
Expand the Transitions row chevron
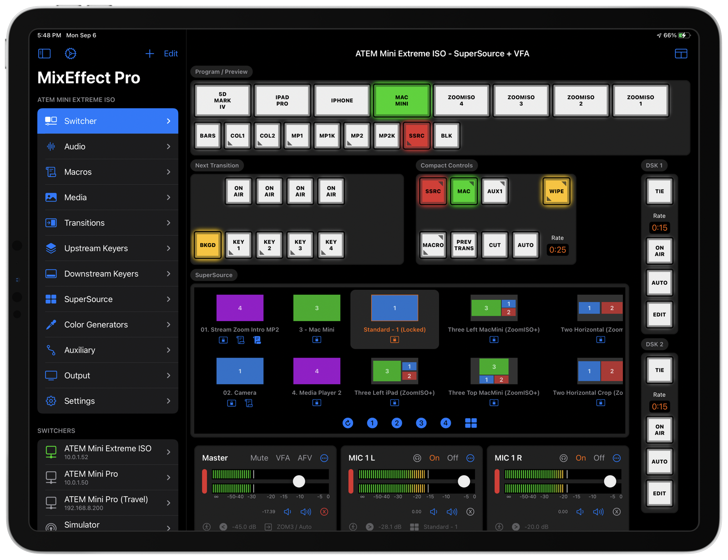coord(168,223)
